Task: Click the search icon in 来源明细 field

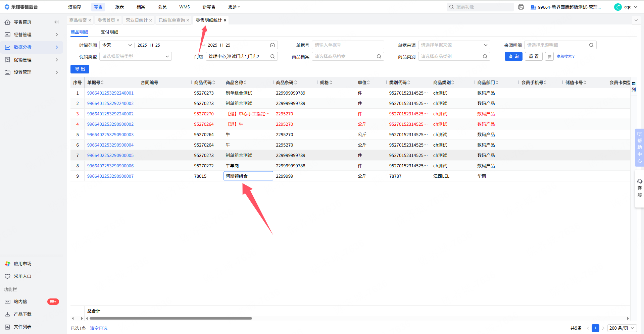Action: (591, 45)
